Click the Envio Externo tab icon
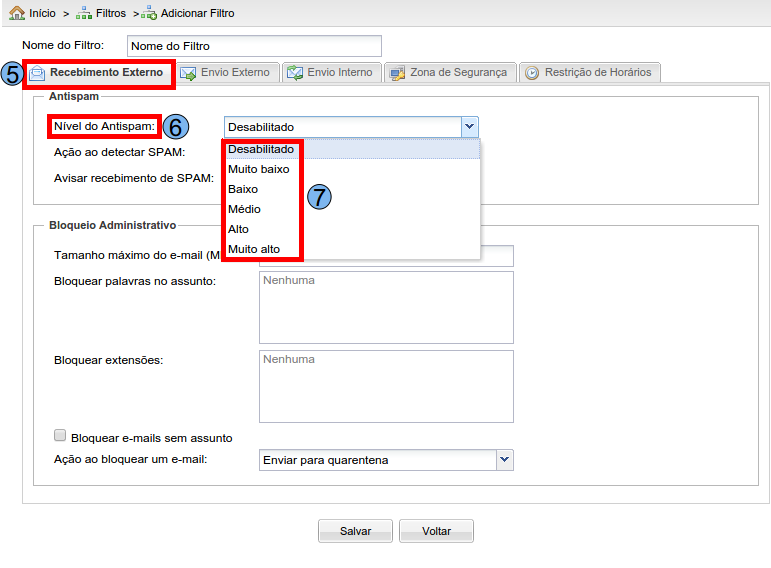This screenshot has height=568, width=771. click(x=188, y=73)
